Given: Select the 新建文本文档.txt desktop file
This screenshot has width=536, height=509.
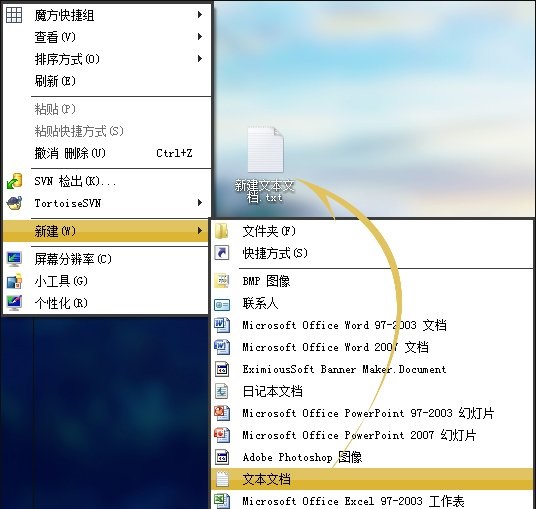Looking at the screenshot, I should pyautogui.click(x=265, y=164).
